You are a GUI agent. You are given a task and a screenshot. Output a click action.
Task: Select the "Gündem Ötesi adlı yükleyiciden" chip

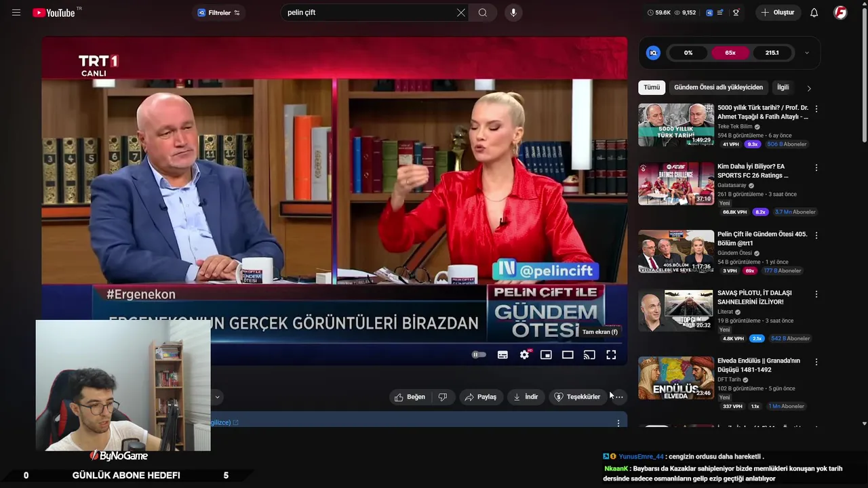point(718,87)
